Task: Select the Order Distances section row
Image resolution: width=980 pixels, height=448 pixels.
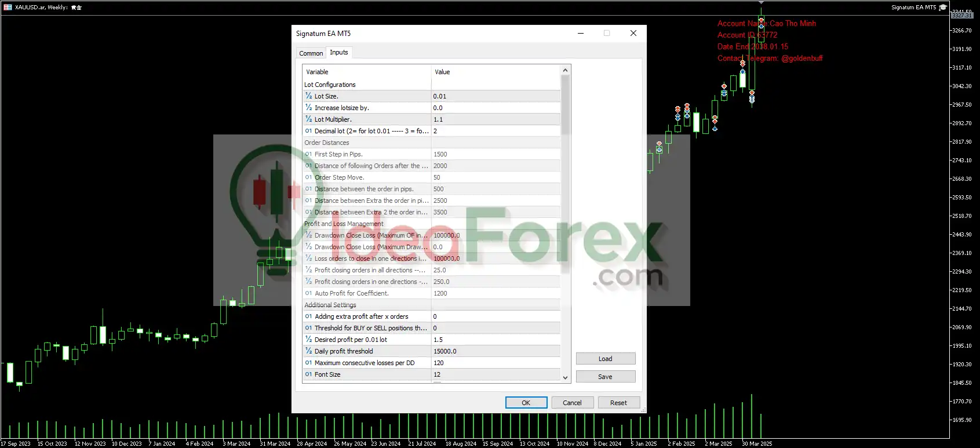Action: [432, 143]
